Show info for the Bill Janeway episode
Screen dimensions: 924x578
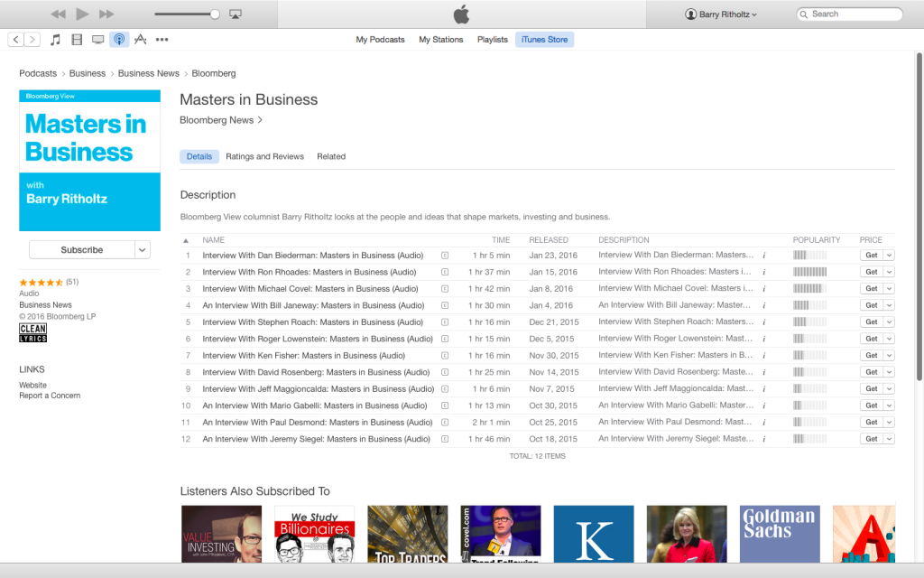pyautogui.click(x=763, y=305)
